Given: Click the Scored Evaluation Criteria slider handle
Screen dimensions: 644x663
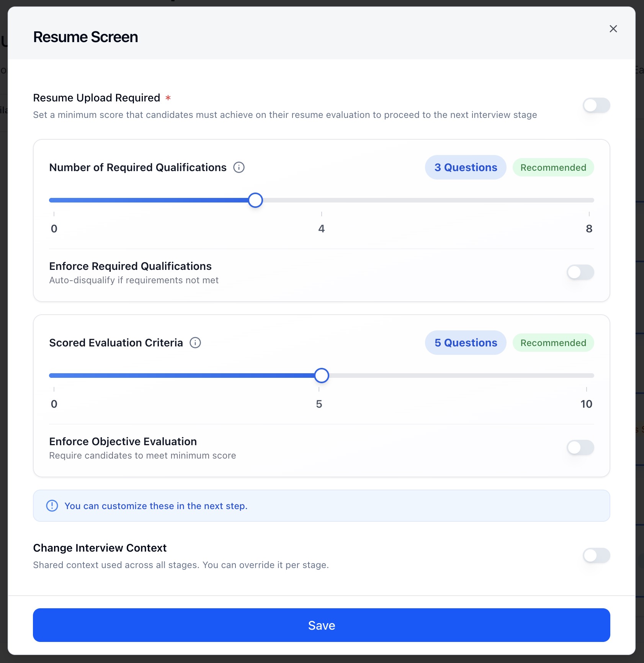Looking at the screenshot, I should tap(322, 376).
